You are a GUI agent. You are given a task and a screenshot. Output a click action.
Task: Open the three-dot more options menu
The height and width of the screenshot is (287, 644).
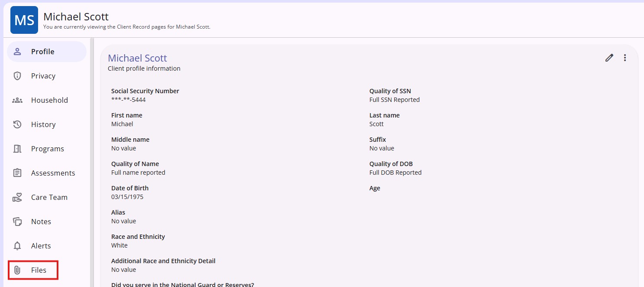click(625, 58)
